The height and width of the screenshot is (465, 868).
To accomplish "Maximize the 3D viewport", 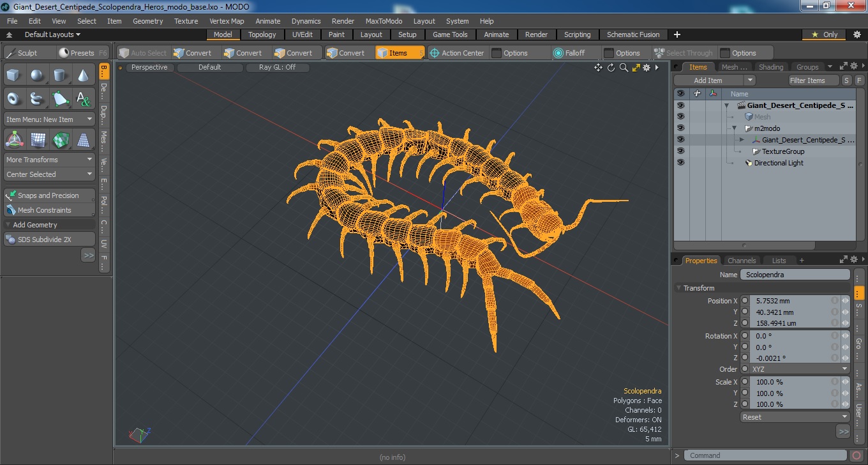I will click(x=636, y=67).
